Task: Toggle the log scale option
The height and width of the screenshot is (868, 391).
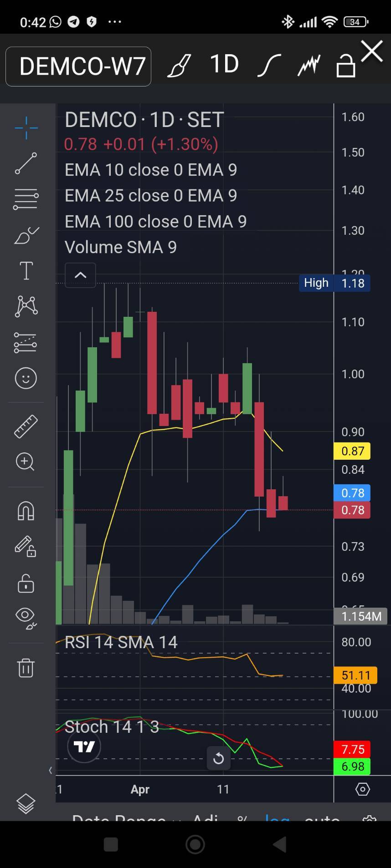Action: tap(277, 818)
